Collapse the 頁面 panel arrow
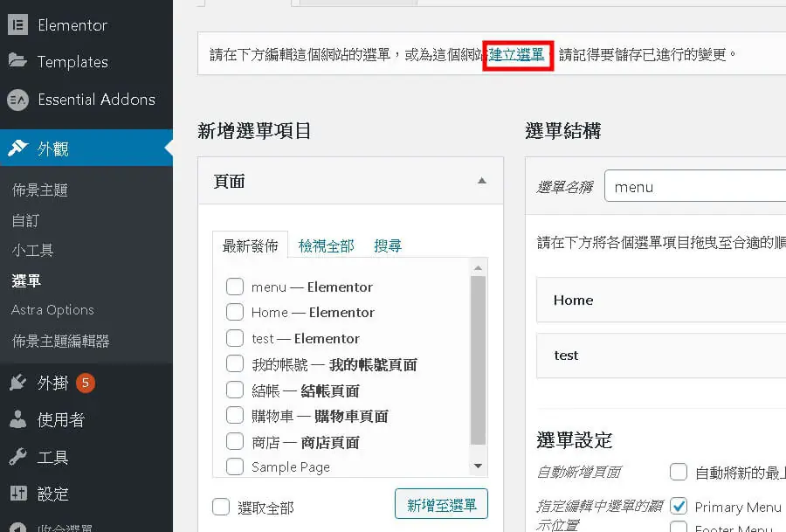The width and height of the screenshot is (786, 532). [482, 181]
